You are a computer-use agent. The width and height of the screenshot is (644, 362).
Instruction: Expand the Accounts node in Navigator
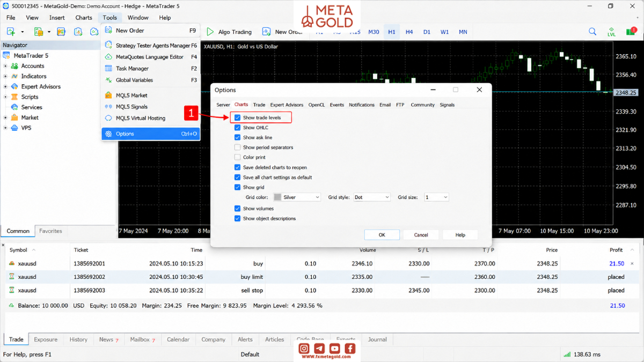5,66
